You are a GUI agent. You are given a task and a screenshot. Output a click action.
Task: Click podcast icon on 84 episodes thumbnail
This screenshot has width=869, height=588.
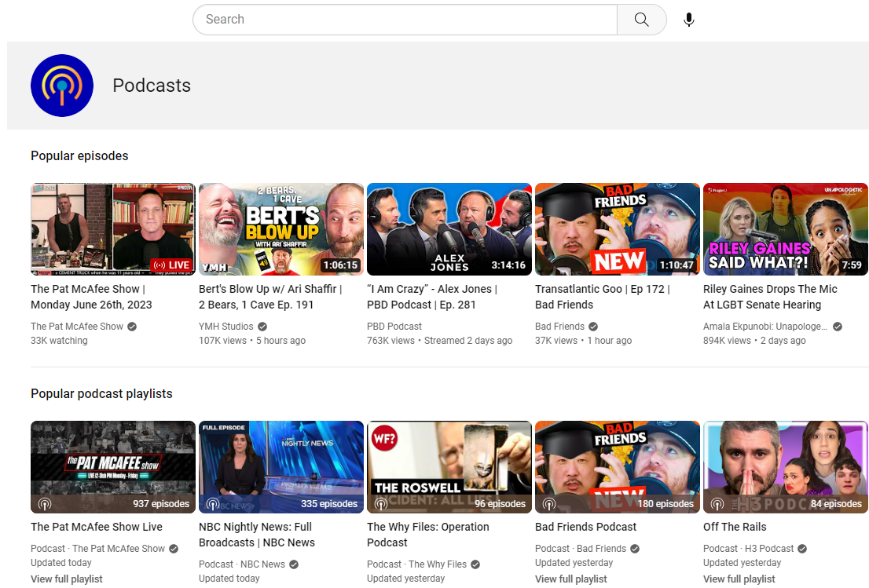point(717,504)
